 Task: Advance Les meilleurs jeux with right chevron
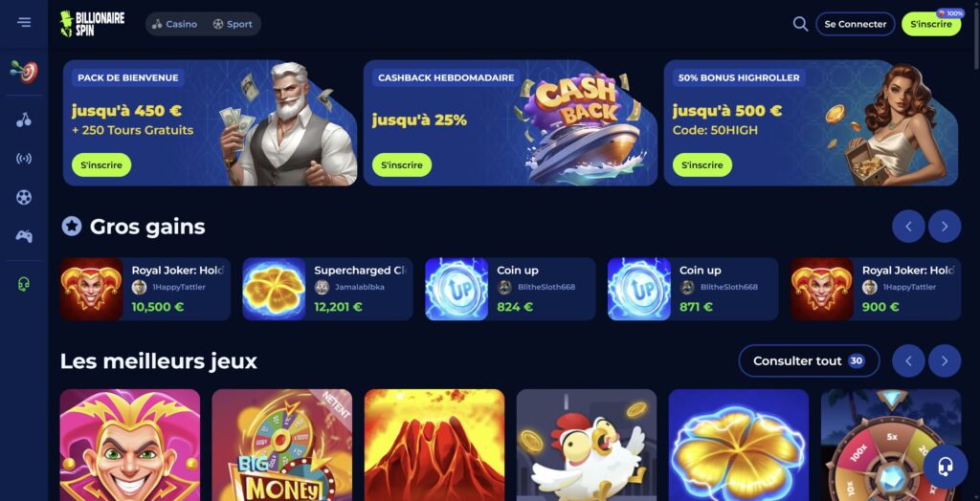pyautogui.click(x=945, y=361)
